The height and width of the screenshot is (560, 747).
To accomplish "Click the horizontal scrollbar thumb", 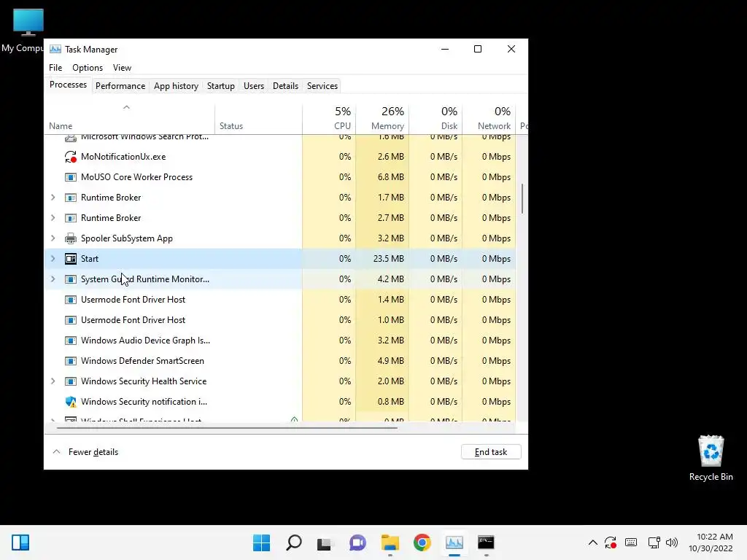I will point(227,428).
